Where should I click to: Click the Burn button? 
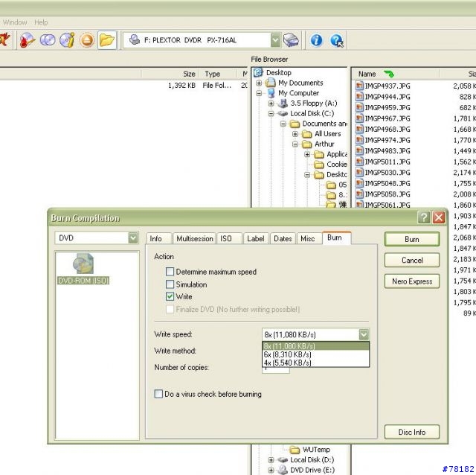click(x=411, y=239)
